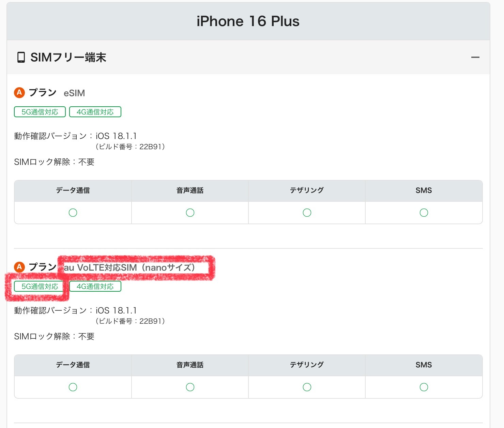This screenshot has width=504, height=428.
Task: Click the SIMフリー端末 section heading
Action: [x=68, y=57]
